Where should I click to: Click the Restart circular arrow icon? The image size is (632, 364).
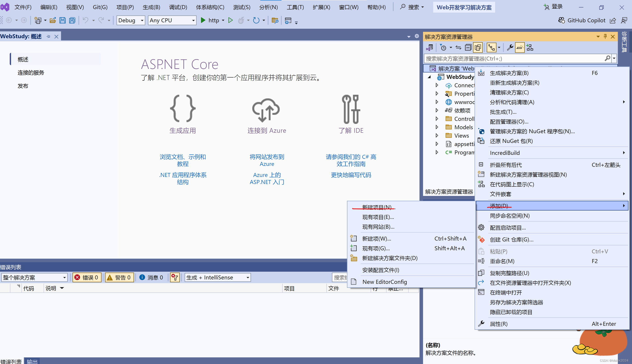[x=256, y=20]
